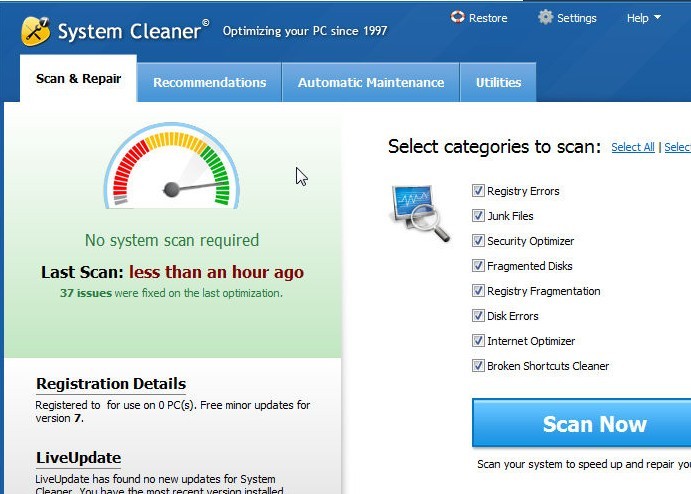The height and width of the screenshot is (494, 691).
Task: Click the '37 issues' text
Action: click(x=86, y=293)
